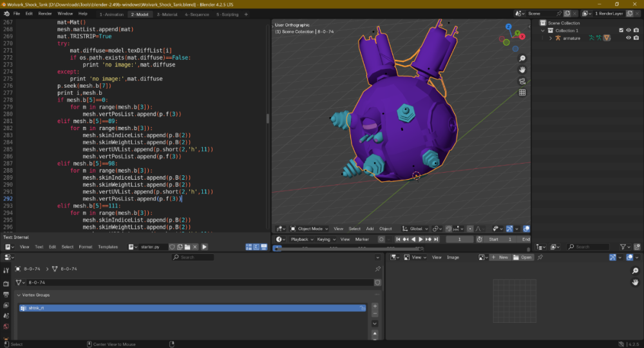Hide armature with the eye icon
644x348 pixels.
pos(629,38)
